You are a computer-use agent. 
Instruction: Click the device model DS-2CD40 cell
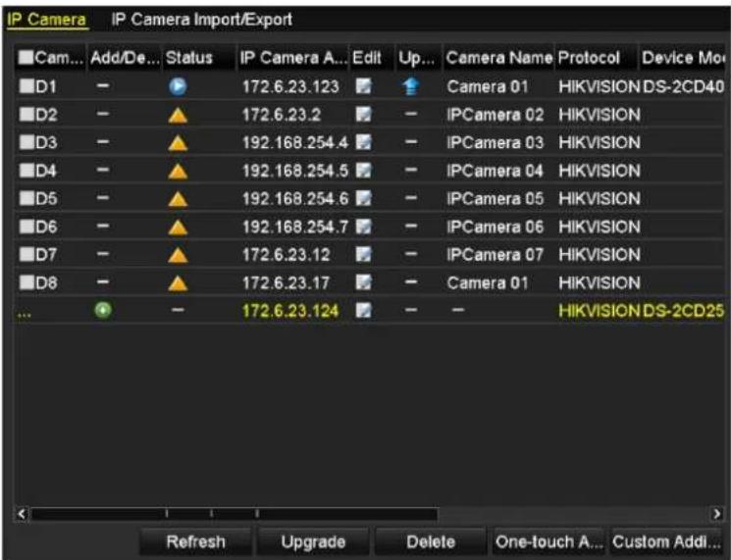coord(683,86)
